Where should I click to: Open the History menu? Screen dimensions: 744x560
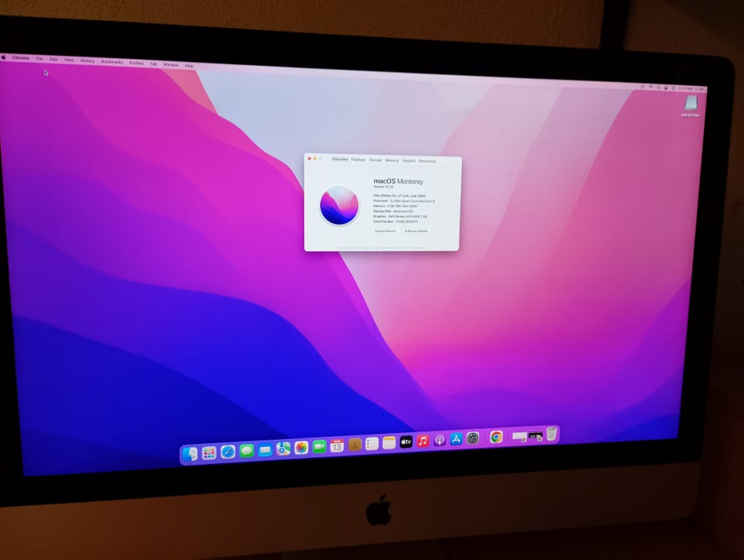pyautogui.click(x=88, y=60)
